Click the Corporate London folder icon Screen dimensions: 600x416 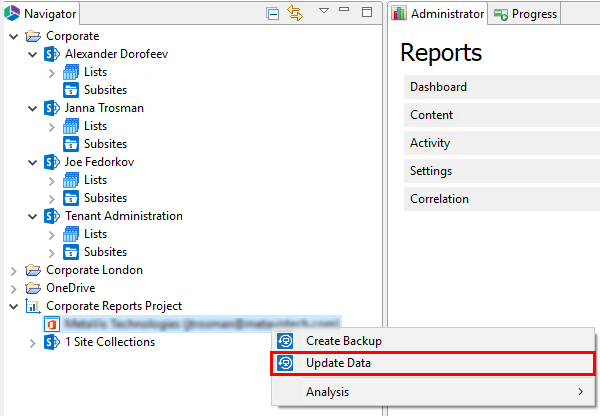coord(33,270)
